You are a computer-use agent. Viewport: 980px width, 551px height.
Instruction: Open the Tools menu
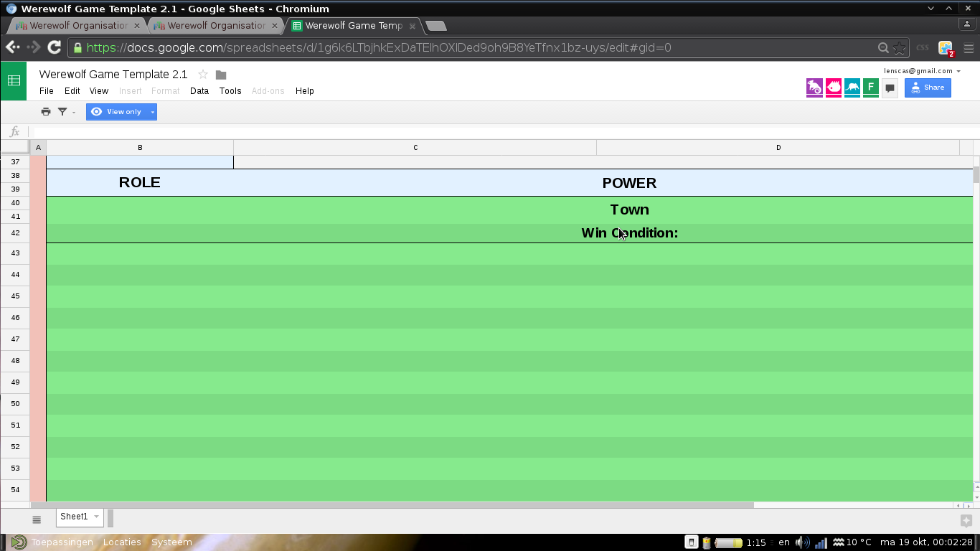230,91
